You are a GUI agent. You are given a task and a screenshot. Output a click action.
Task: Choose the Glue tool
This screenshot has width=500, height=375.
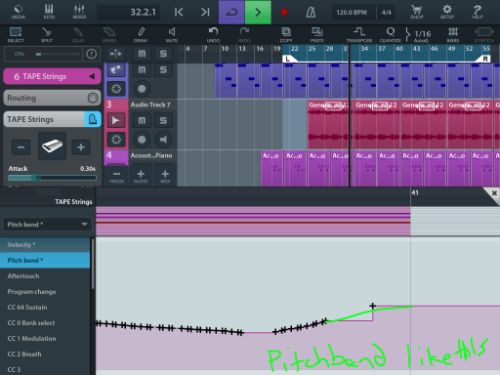click(x=78, y=35)
